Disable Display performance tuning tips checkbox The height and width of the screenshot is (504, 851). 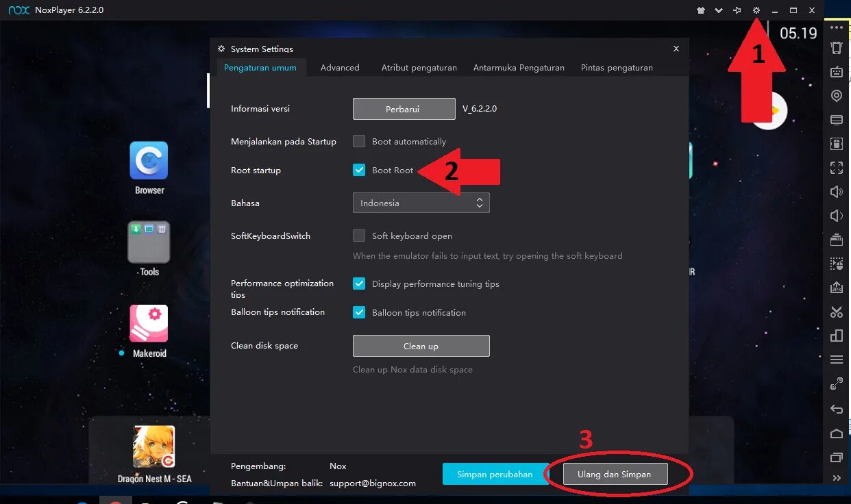coord(359,283)
